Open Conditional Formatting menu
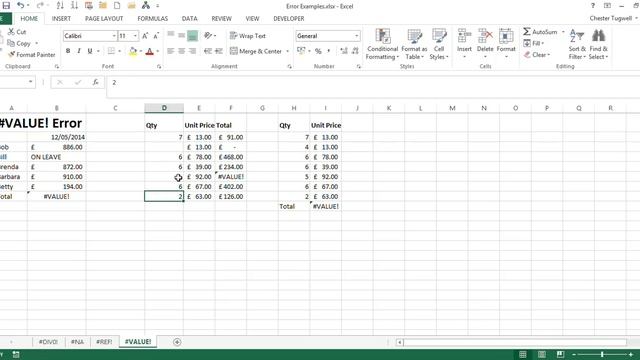Screen dimensions: 640x360 click(x=382, y=44)
